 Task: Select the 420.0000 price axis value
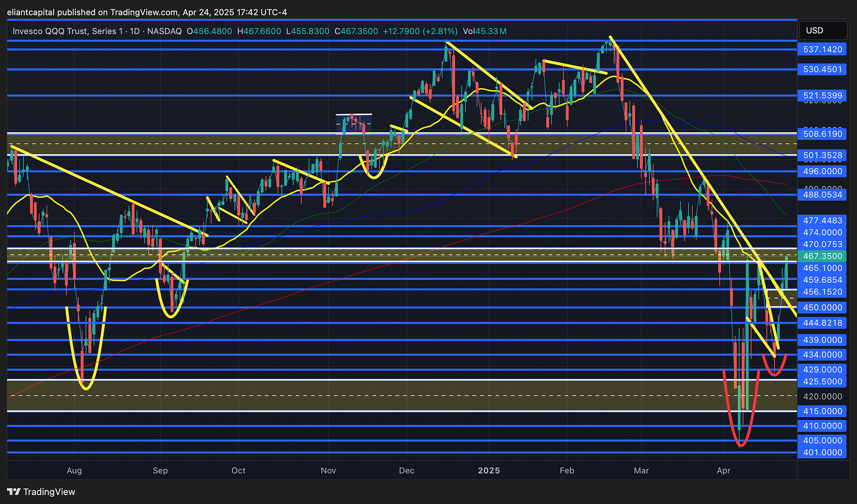(822, 396)
